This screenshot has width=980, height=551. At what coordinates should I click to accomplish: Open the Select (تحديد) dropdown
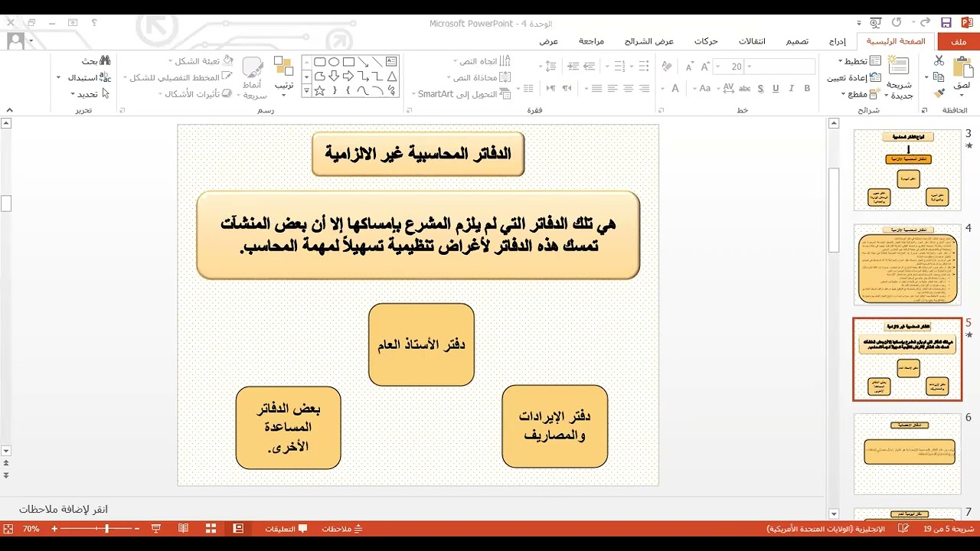click(x=90, y=94)
